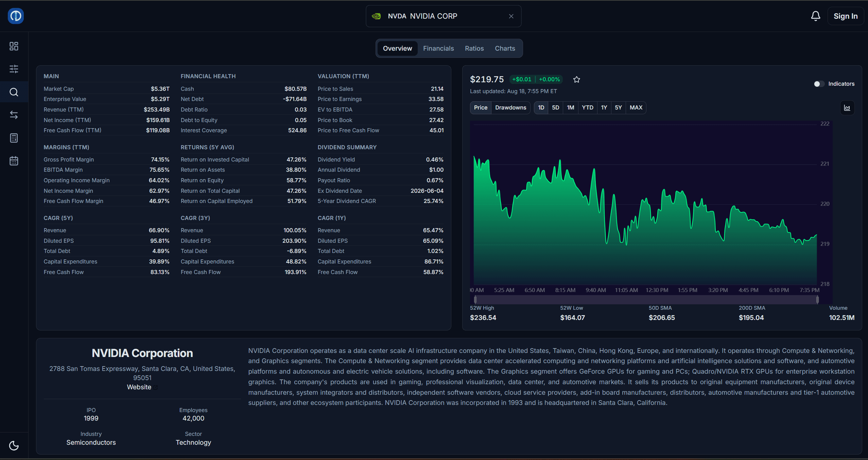Viewport: 868px width, 460px height.
Task: Click the $219.75 current price
Action: [487, 80]
